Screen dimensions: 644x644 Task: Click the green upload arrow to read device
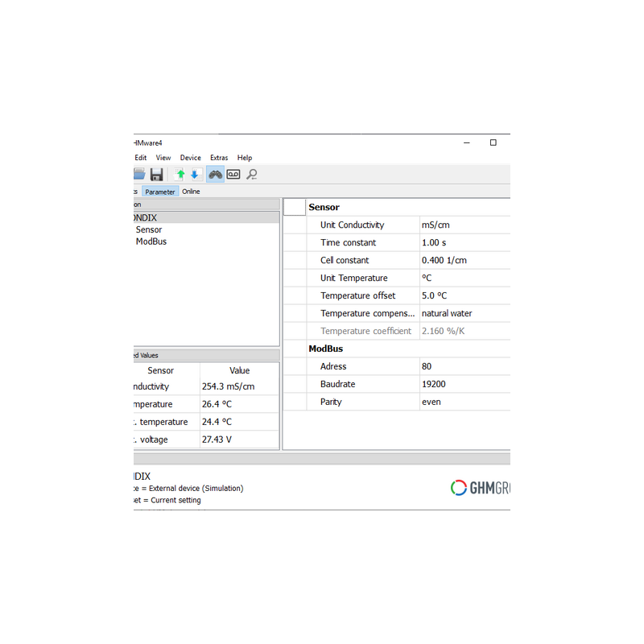pos(180,174)
